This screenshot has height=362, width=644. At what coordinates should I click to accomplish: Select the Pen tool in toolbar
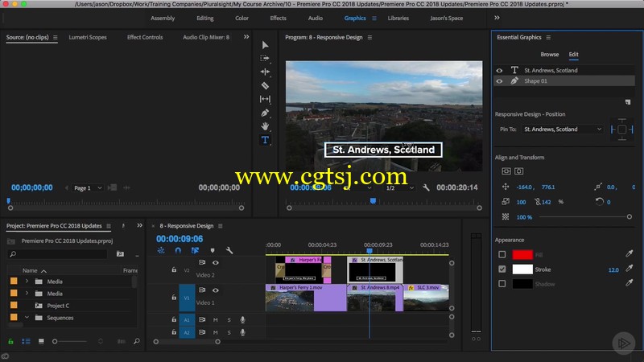click(265, 113)
